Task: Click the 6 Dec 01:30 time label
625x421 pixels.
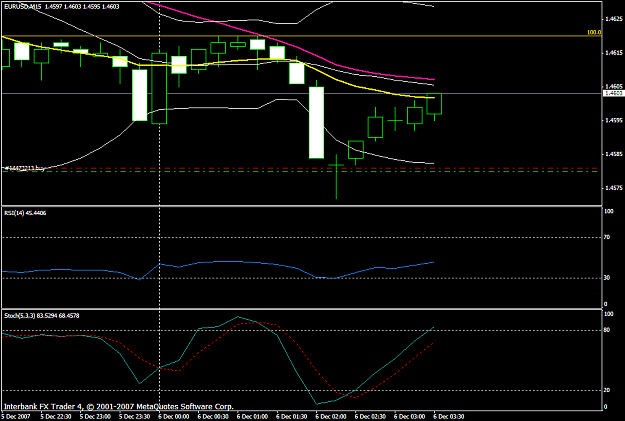Action: click(x=291, y=417)
